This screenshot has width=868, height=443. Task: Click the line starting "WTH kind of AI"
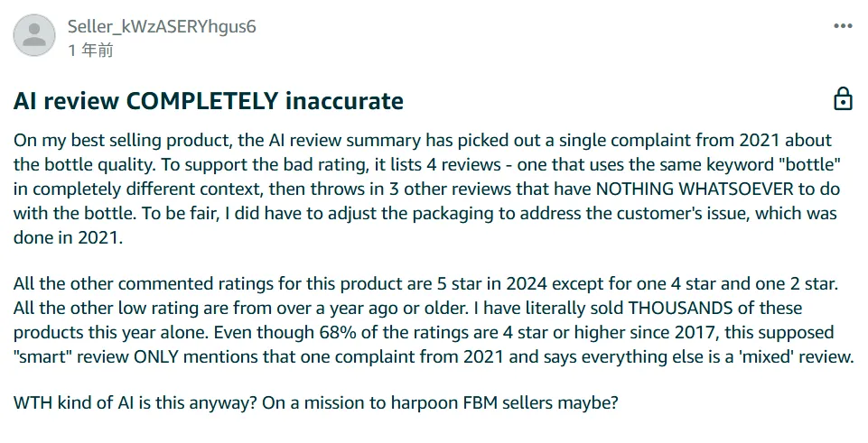tap(316, 403)
